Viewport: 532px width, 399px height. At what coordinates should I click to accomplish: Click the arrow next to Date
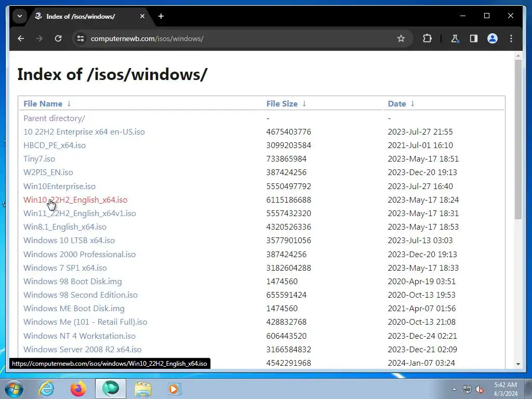pyautogui.click(x=413, y=104)
